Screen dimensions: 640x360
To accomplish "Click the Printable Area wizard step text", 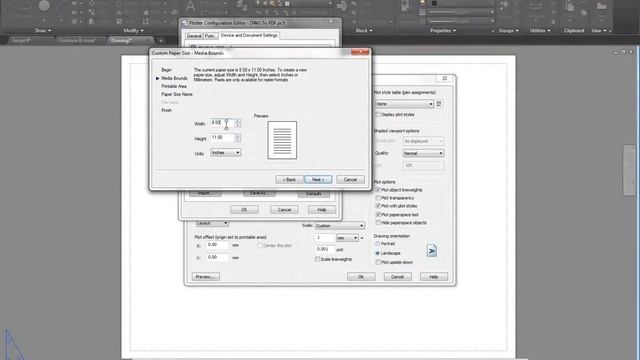I will 174,86.
